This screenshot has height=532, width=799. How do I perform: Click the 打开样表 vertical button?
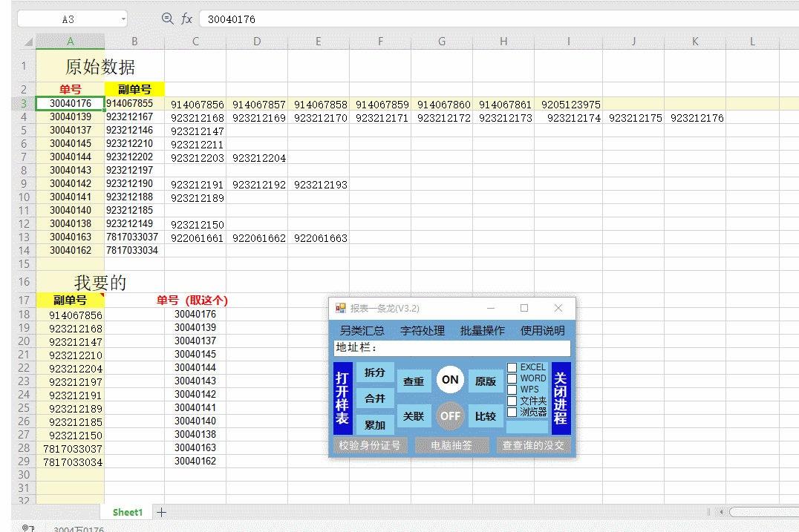coord(342,398)
